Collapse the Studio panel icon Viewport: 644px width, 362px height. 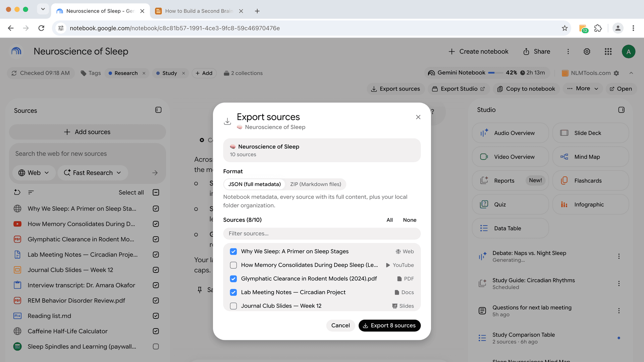tap(621, 110)
